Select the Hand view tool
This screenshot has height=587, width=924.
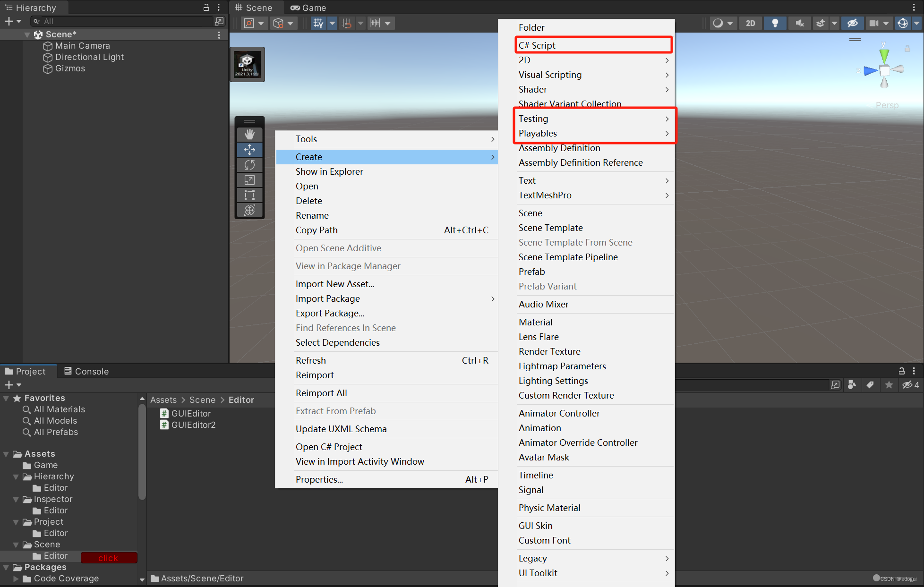(249, 134)
